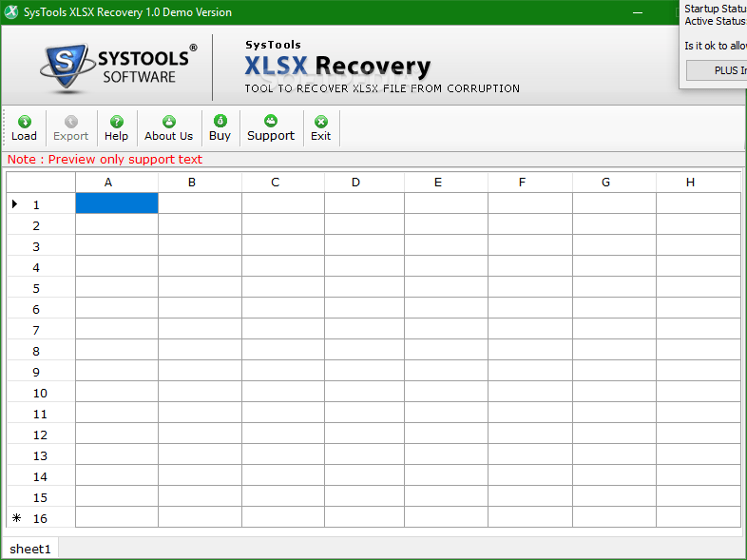The image size is (747, 560).
Task: Open the About Us toolbar item
Action: [x=168, y=128]
